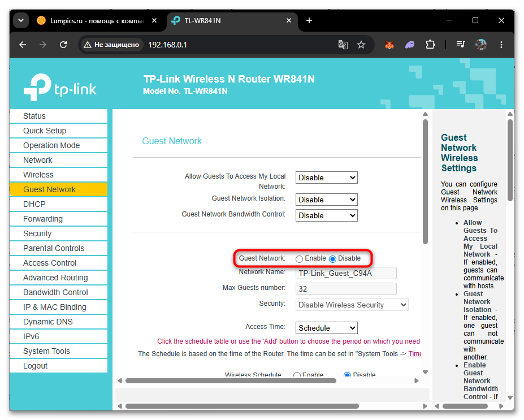Click the help panel vertical scrollbar thumb
524x420 pixels.
(x=510, y=161)
